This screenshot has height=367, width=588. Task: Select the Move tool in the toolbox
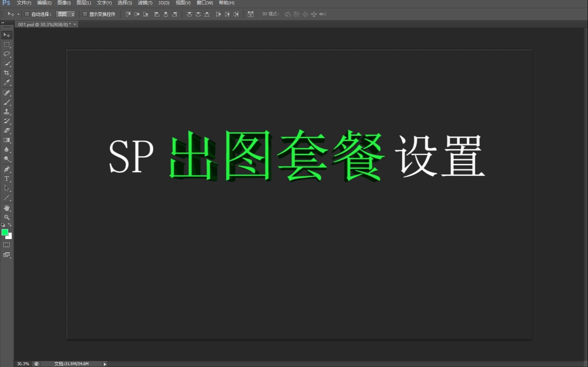coord(7,35)
